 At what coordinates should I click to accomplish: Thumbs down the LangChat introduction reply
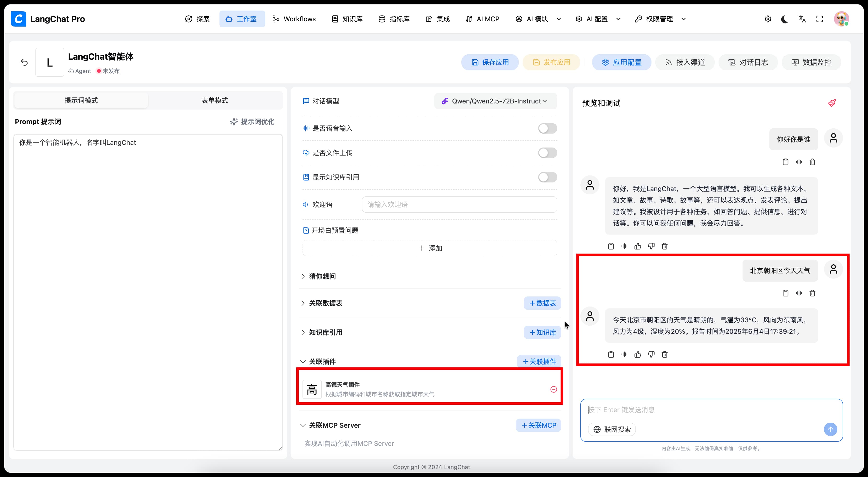point(651,246)
